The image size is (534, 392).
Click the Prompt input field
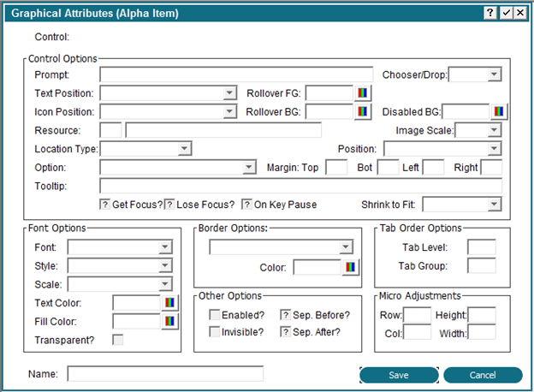click(x=236, y=74)
